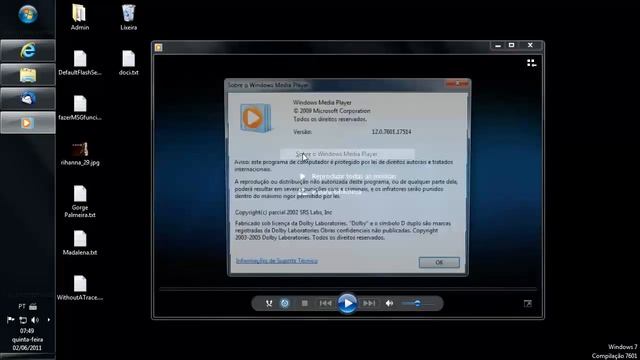Close the Sobre o Windows Media Player dialog
The width and height of the screenshot is (640, 360).
(457, 84)
